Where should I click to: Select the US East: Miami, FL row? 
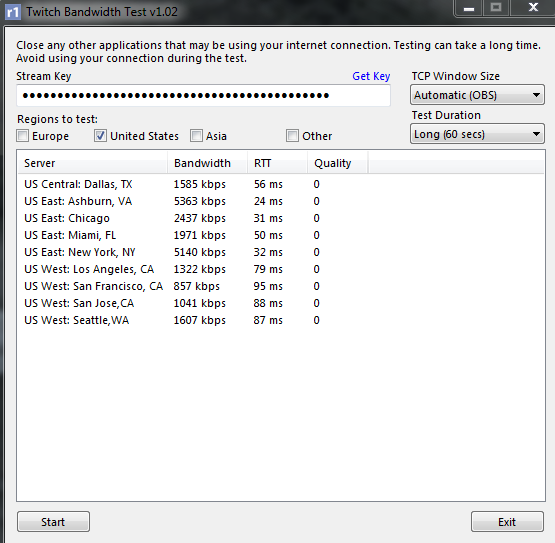coord(281,235)
